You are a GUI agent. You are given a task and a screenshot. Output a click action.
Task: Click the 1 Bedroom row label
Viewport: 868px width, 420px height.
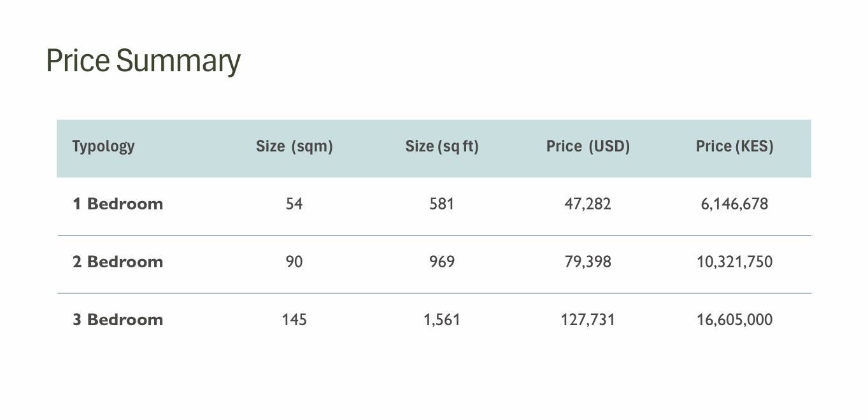118,204
